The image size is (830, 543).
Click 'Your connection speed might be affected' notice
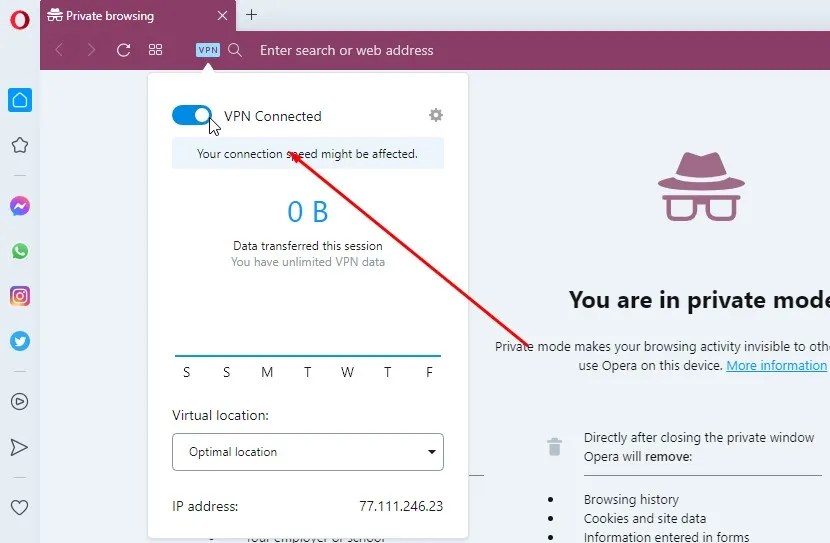tap(308, 153)
